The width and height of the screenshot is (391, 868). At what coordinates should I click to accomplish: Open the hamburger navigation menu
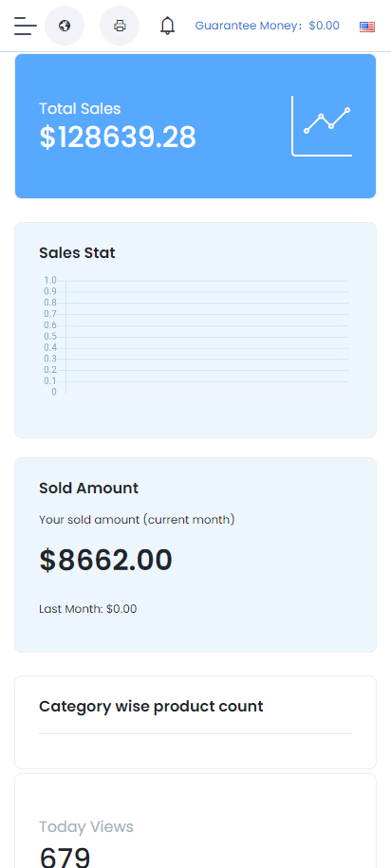(x=26, y=26)
